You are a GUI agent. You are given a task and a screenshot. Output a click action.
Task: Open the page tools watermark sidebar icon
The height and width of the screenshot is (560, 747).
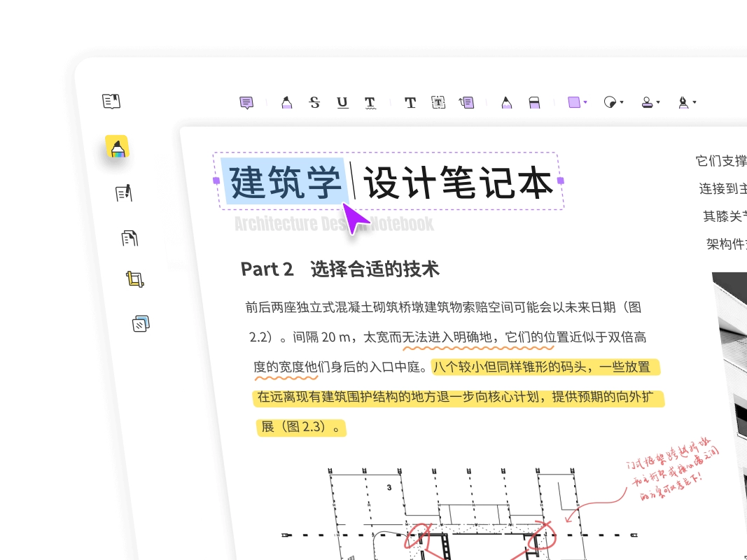[x=141, y=323]
